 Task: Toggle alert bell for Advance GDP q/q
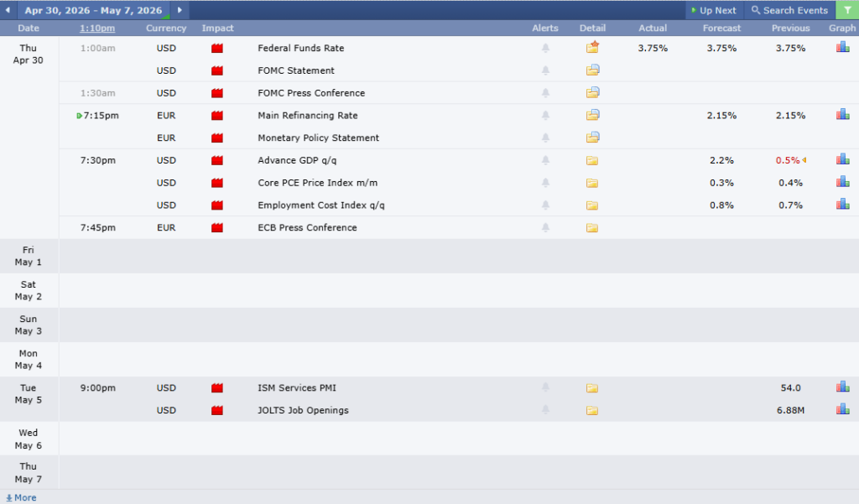point(545,160)
